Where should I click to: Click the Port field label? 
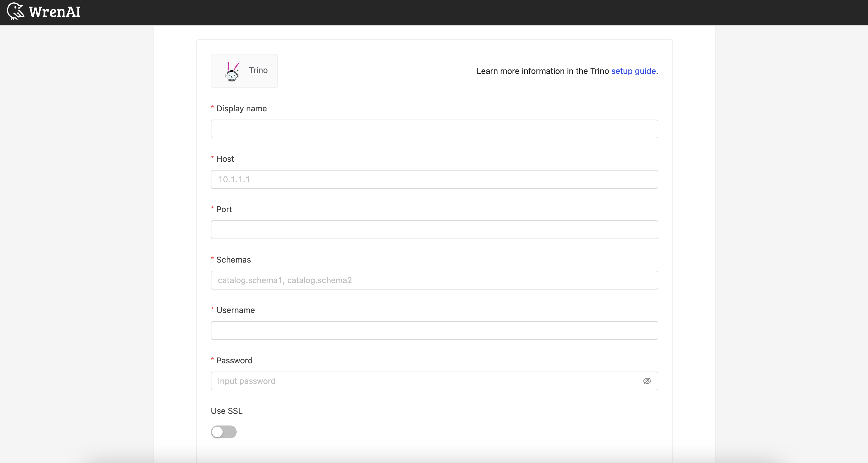tap(224, 210)
